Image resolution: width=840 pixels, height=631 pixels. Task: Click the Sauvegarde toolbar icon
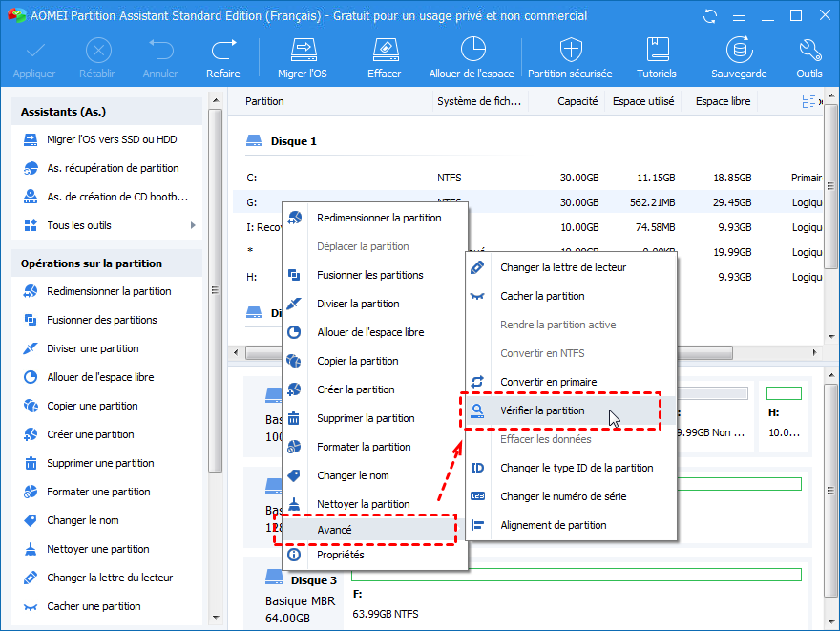pyautogui.click(x=738, y=57)
